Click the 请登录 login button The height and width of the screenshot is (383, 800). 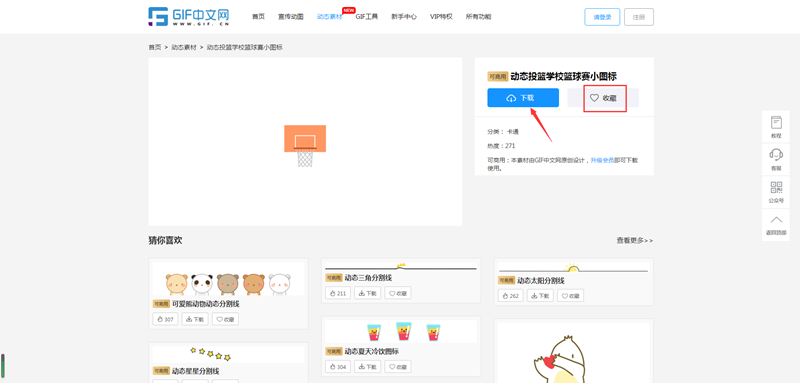(x=602, y=17)
